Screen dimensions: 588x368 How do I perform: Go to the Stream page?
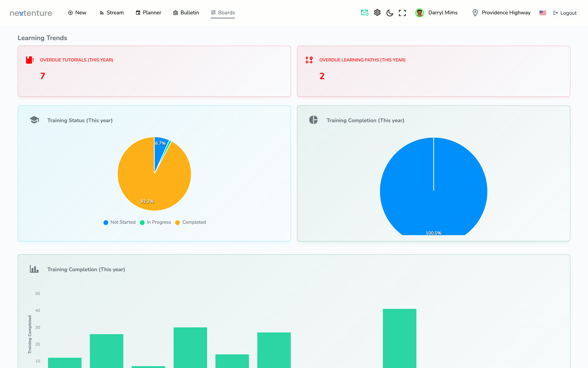coord(111,13)
